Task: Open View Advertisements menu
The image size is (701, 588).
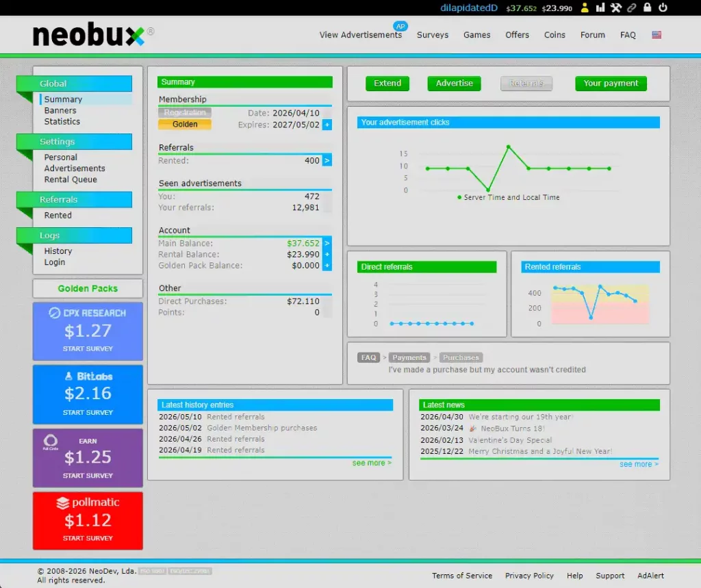Action: coord(360,35)
